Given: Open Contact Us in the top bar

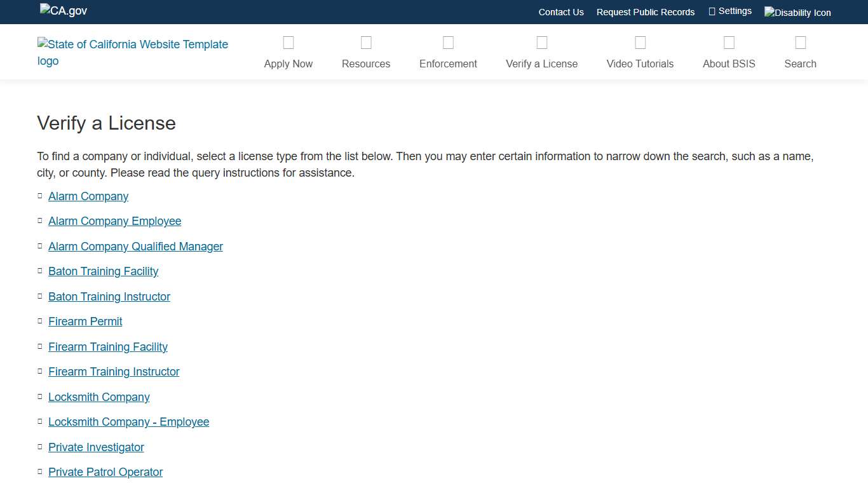Looking at the screenshot, I should [561, 12].
